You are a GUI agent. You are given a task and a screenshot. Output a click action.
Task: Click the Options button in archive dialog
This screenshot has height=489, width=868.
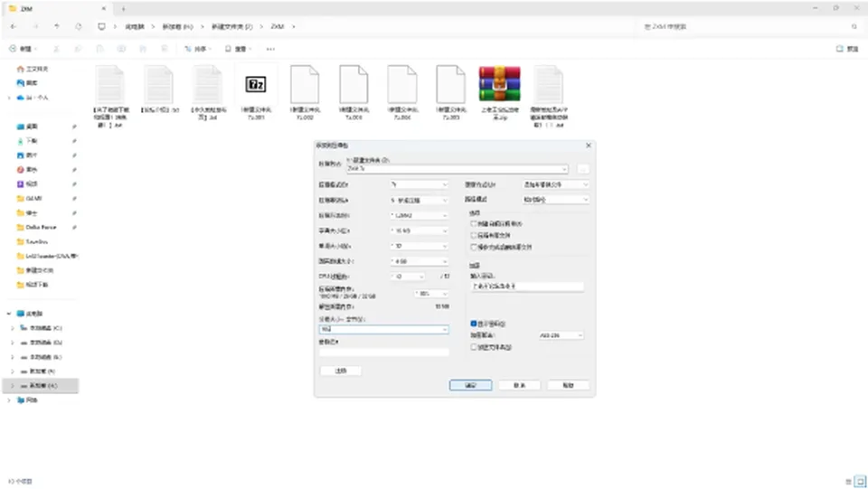pos(341,371)
